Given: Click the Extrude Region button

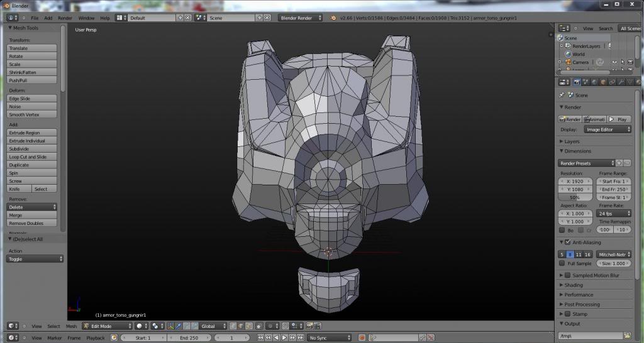Looking at the screenshot, I should (31, 133).
